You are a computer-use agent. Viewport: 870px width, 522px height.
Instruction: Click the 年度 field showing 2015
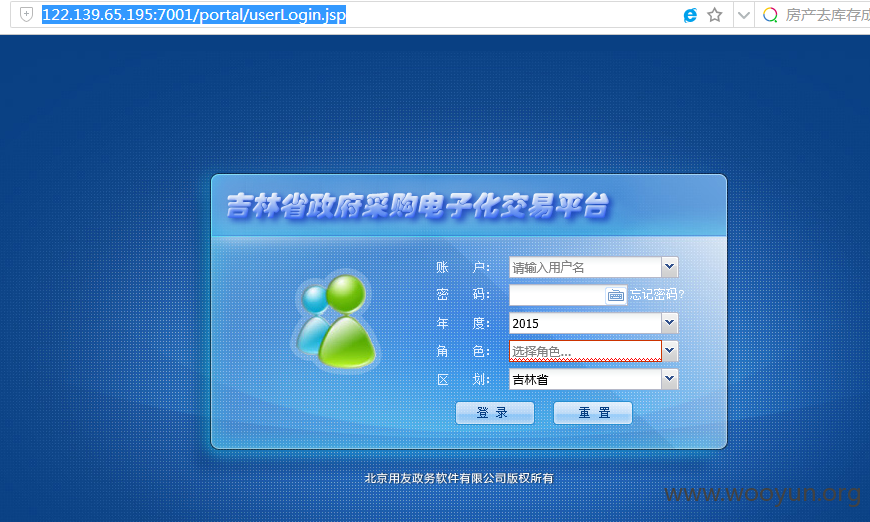point(585,323)
